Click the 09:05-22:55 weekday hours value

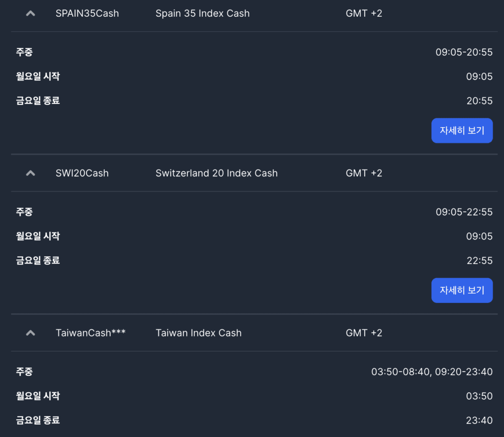(464, 212)
